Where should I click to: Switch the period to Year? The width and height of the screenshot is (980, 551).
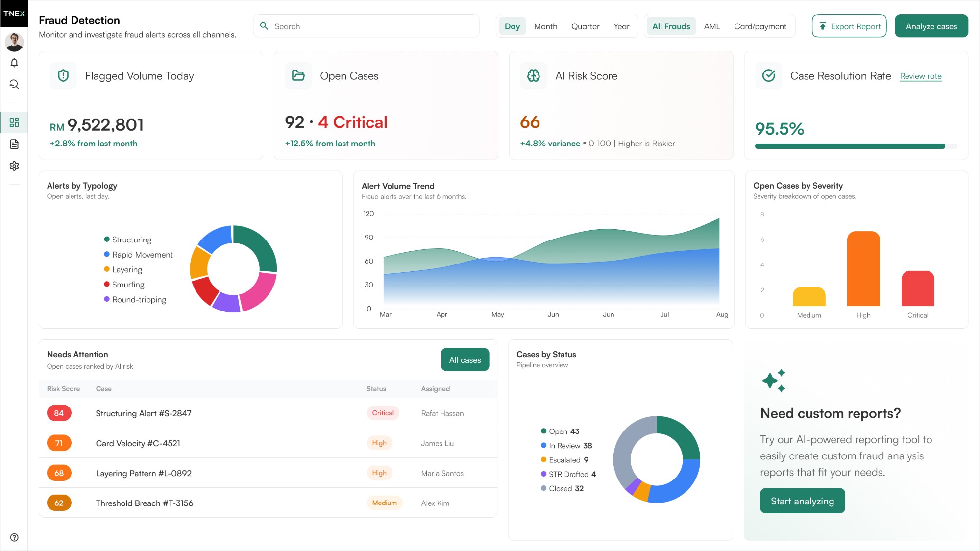621,26
